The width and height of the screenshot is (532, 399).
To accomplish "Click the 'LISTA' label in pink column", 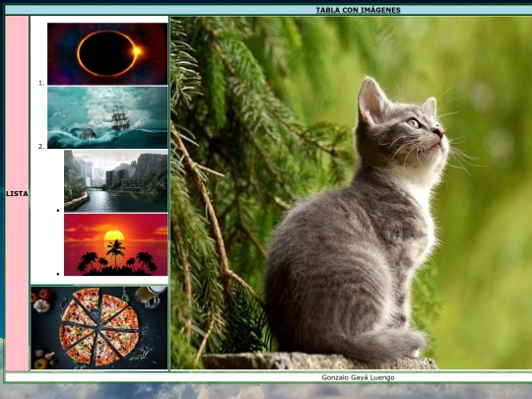I will pos(17,194).
